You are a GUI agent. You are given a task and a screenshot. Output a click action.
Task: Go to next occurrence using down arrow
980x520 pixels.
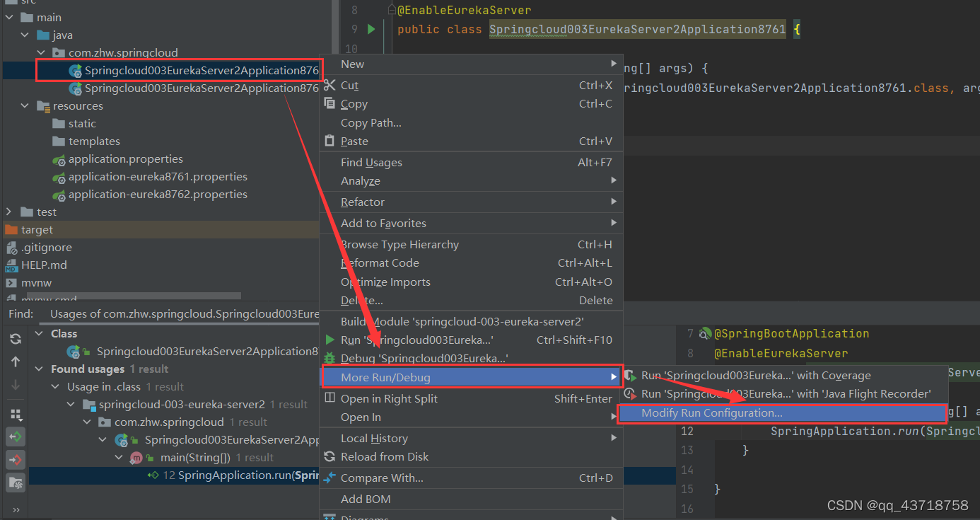tap(16, 384)
